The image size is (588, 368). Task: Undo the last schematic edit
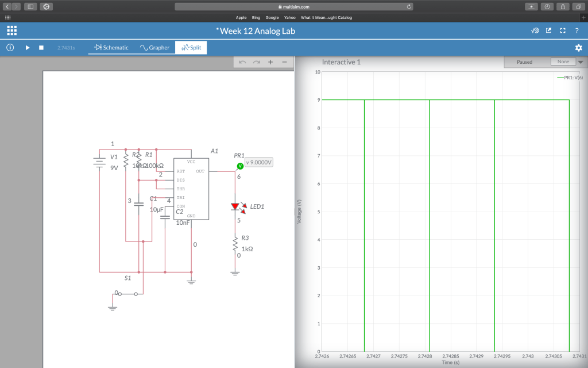click(242, 62)
